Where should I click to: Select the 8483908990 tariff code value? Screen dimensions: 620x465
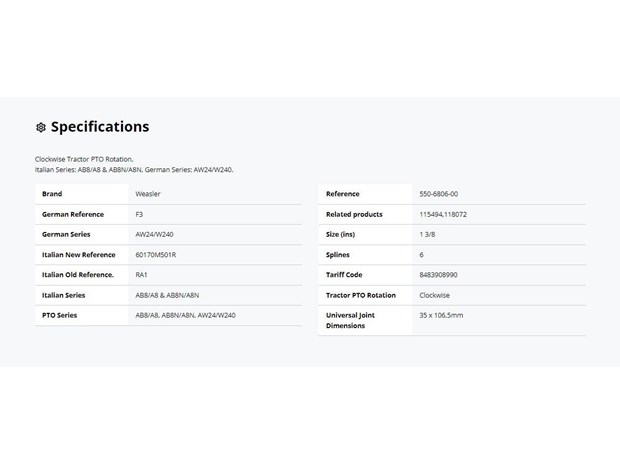coord(438,275)
